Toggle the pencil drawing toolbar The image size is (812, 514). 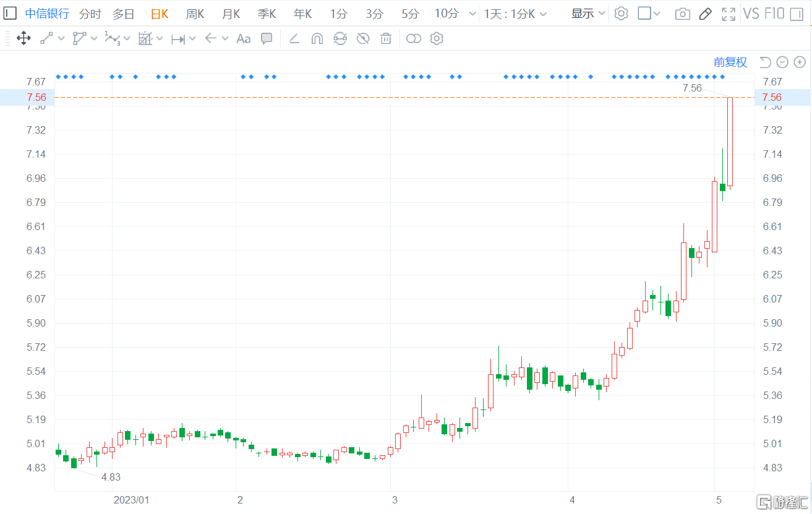pos(706,14)
